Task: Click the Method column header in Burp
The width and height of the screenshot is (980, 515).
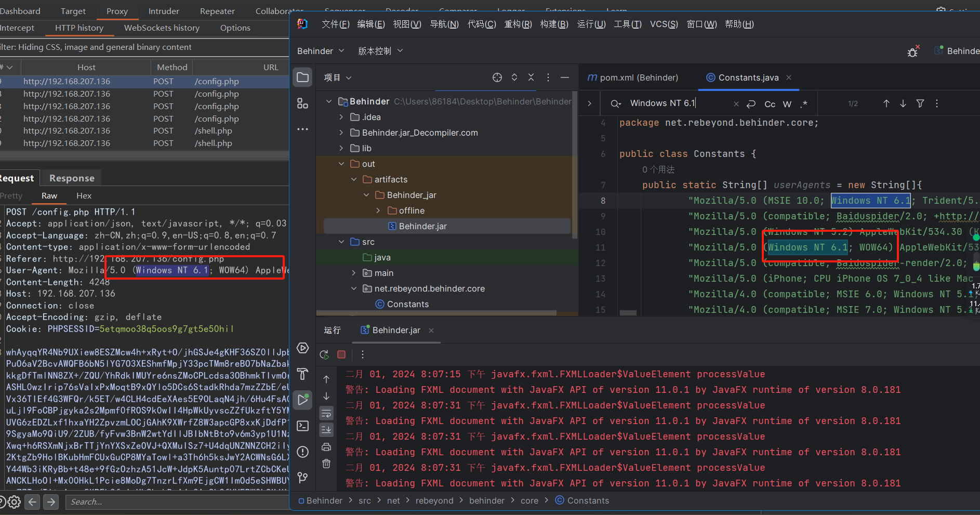Action: click(172, 67)
